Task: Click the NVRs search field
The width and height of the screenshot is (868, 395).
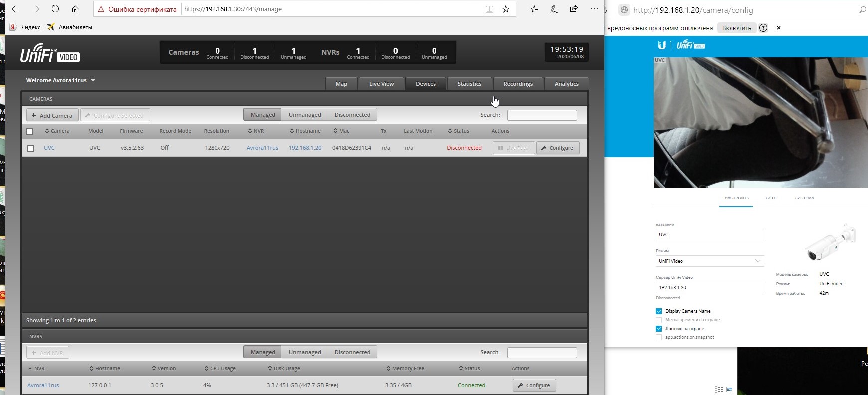Action: pos(542,353)
